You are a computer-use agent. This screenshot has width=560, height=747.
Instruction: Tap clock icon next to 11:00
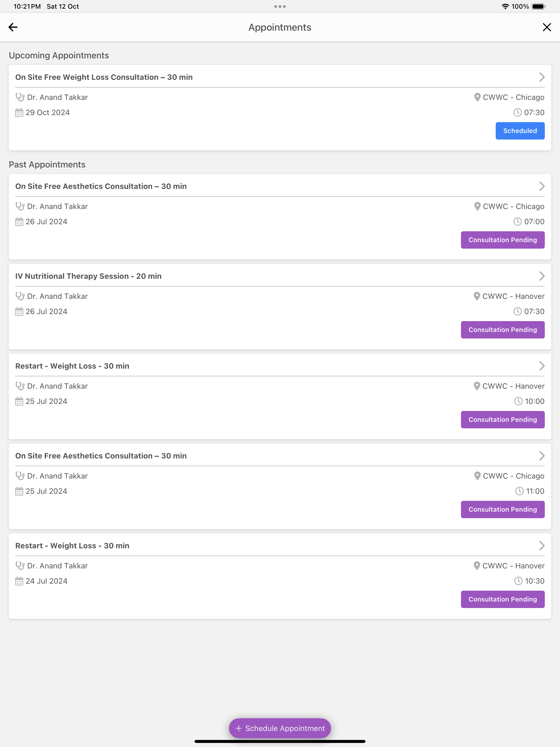pyautogui.click(x=519, y=491)
